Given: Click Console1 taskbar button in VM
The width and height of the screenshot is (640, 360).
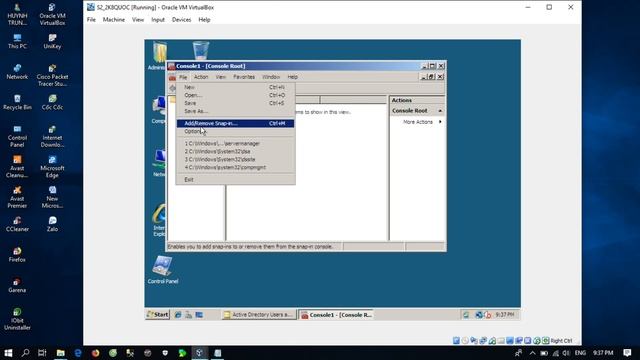Looking at the screenshot, I should (x=337, y=315).
